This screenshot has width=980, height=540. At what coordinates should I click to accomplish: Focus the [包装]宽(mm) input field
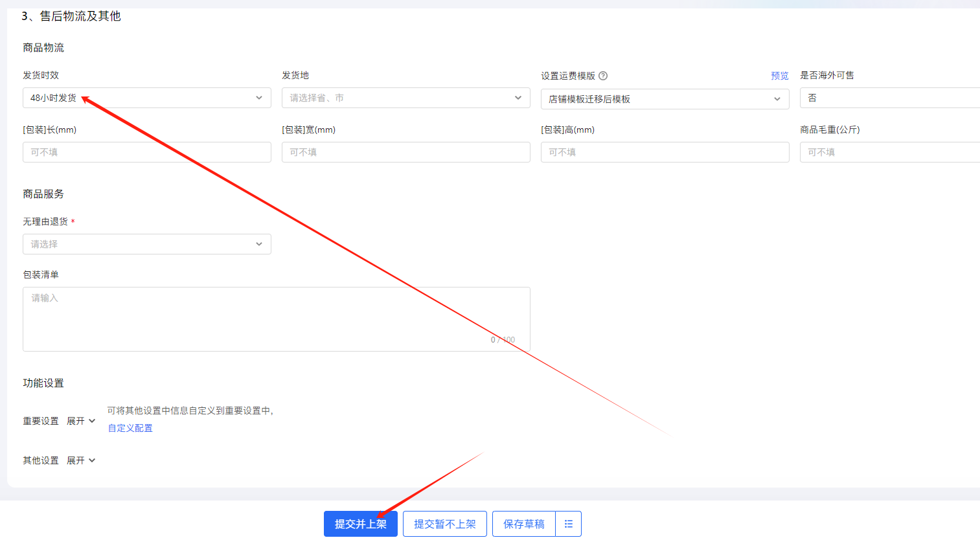[405, 152]
